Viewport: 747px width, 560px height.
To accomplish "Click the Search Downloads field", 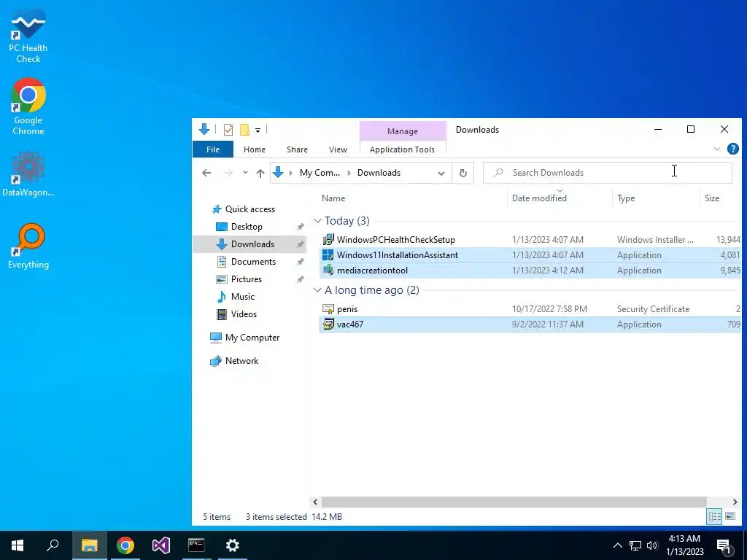I will coord(608,173).
